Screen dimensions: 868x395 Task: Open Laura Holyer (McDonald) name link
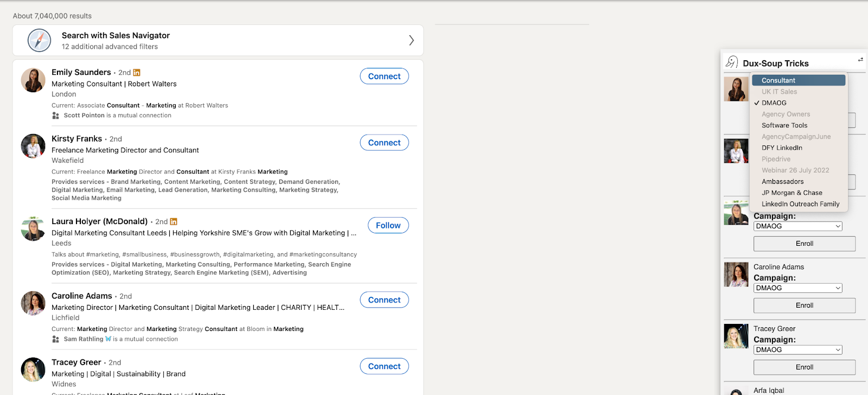pyautogui.click(x=100, y=221)
